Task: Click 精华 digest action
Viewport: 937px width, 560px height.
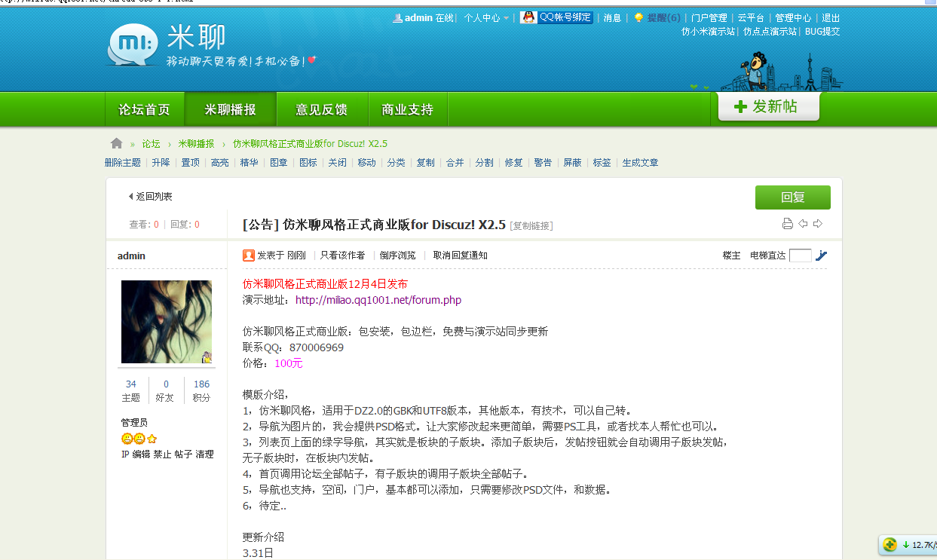Action: (x=249, y=163)
